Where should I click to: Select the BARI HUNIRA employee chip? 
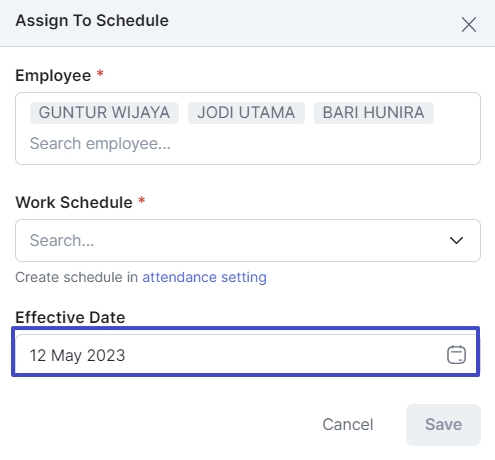coord(374,113)
